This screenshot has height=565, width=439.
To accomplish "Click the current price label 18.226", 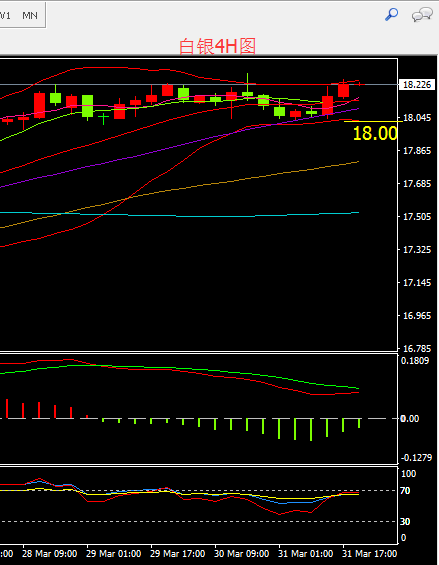I will pyautogui.click(x=417, y=85).
